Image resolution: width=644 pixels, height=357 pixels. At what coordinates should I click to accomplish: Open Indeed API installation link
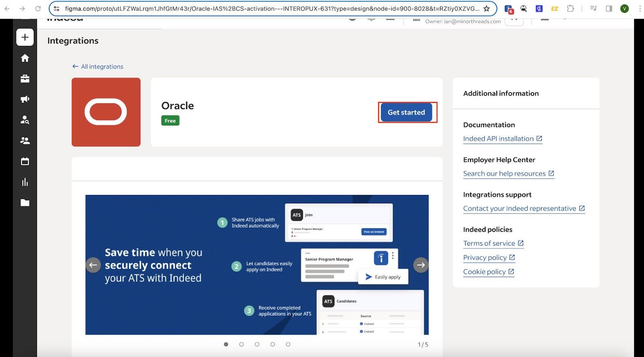[x=502, y=139]
